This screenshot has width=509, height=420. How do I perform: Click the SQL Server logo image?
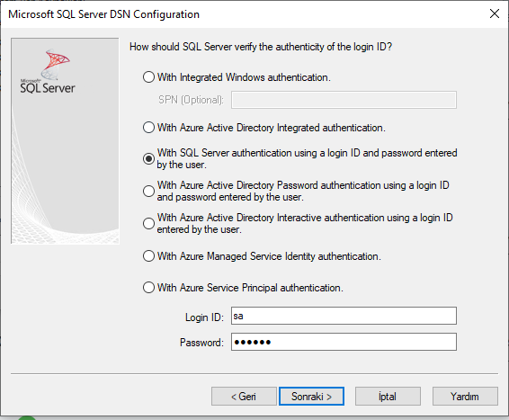pos(48,71)
